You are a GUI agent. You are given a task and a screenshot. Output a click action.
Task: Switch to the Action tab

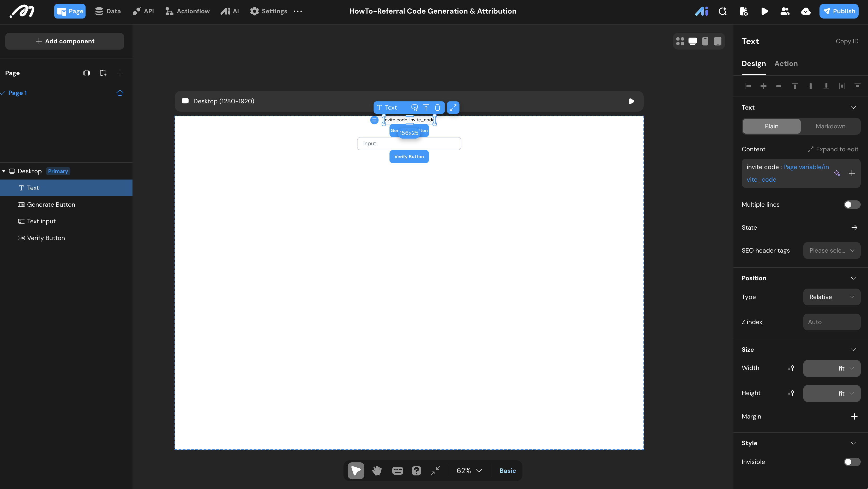click(786, 63)
